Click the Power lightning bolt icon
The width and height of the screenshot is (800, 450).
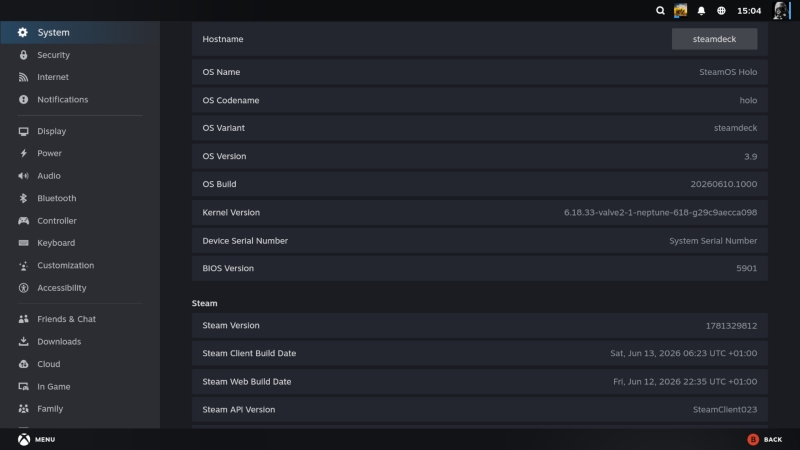(23, 153)
